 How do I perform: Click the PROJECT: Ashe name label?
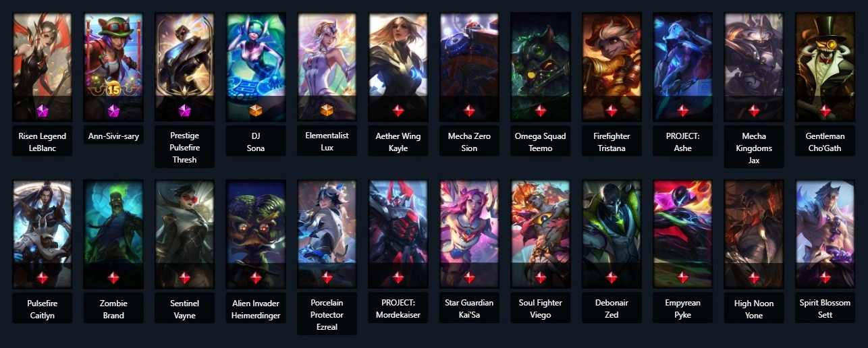click(682, 142)
